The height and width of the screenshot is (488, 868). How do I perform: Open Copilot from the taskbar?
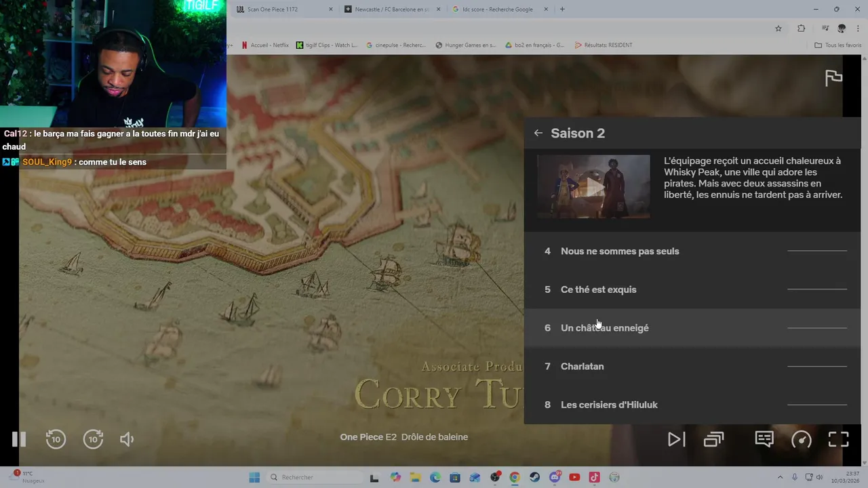[395, 477]
